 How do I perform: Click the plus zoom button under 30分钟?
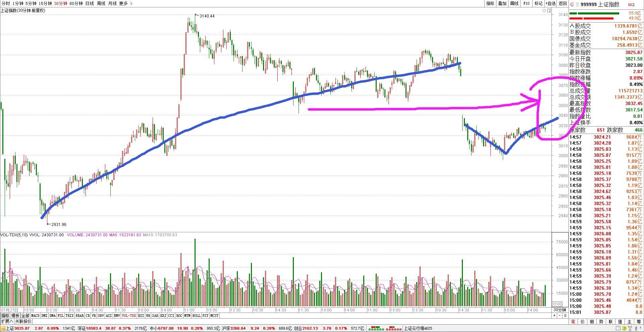tap(554, 316)
